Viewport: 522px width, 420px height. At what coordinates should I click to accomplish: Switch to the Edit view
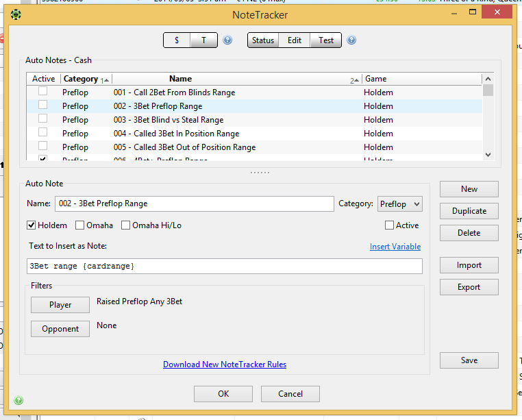[x=295, y=40]
